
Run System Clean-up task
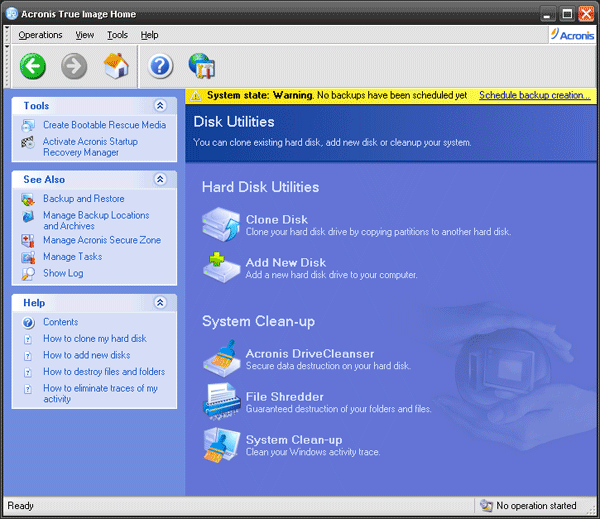[294, 440]
